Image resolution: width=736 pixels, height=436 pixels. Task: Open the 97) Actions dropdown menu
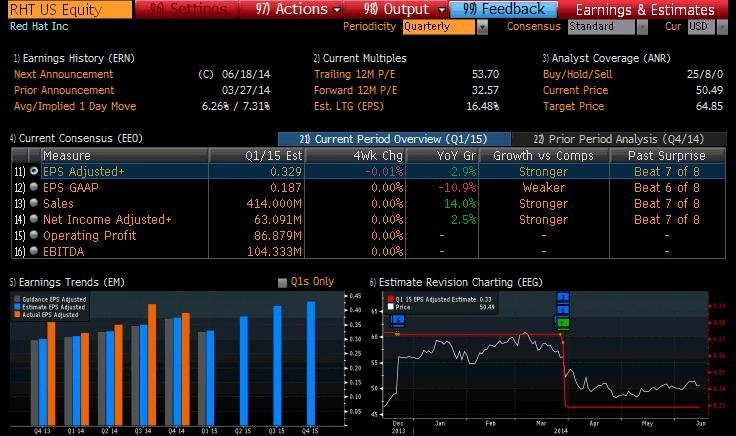[x=298, y=9]
